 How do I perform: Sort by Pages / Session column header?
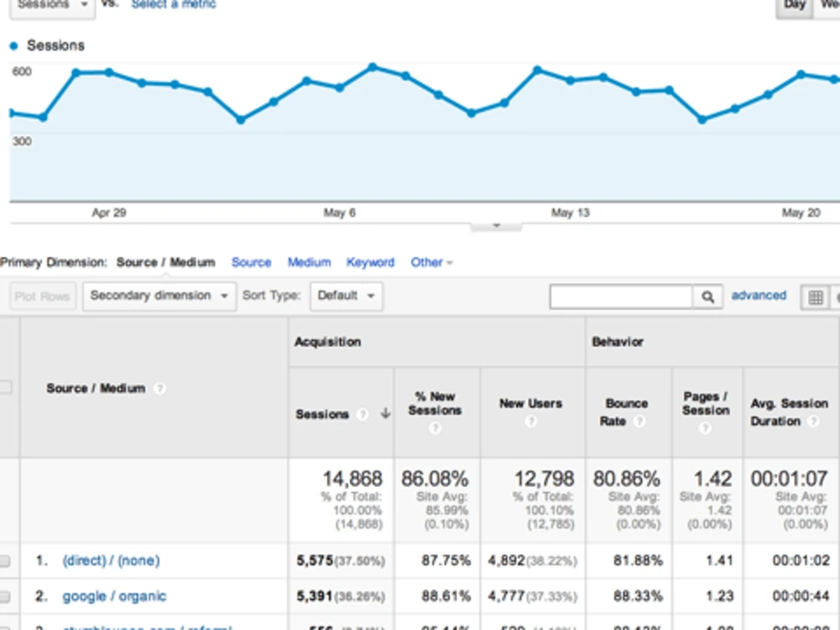706,403
